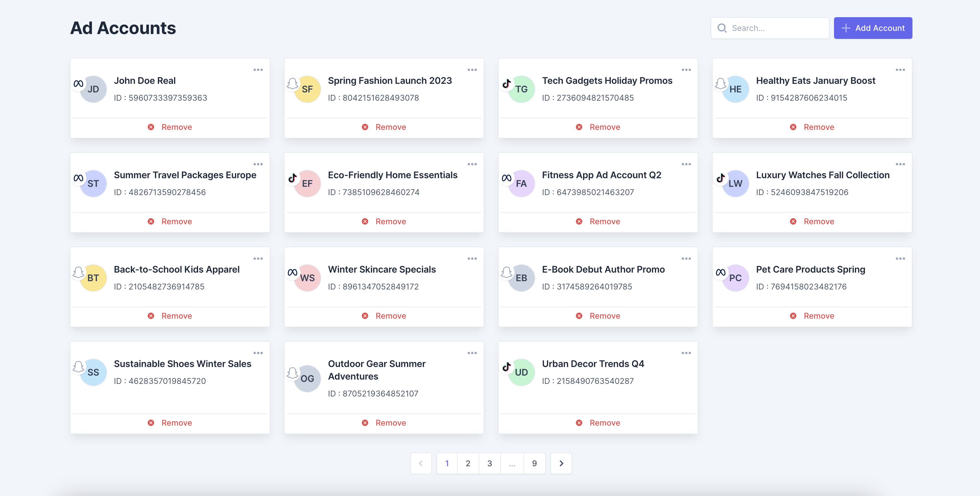Click the Snapchat icon on Healthy Eats January Boost
The height and width of the screenshot is (496, 980).
pyautogui.click(x=721, y=83)
